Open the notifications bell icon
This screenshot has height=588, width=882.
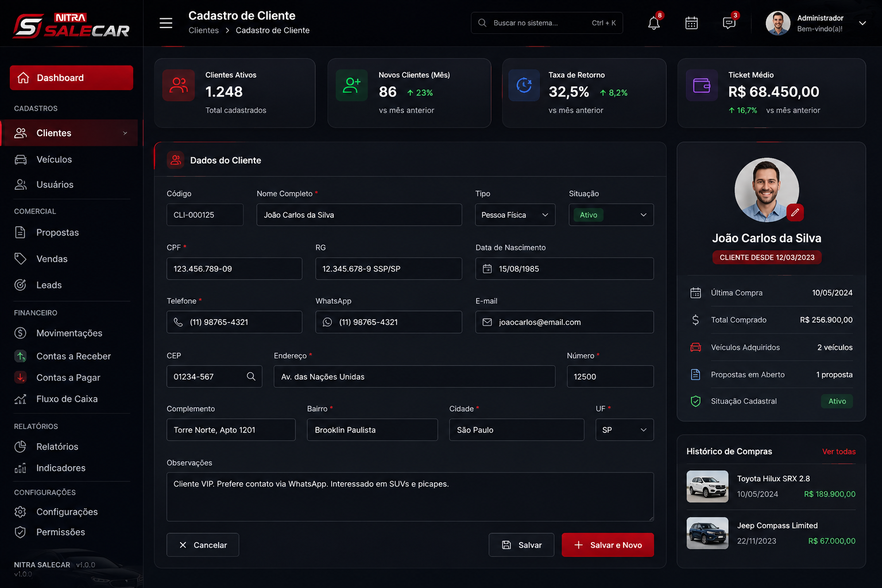(653, 23)
